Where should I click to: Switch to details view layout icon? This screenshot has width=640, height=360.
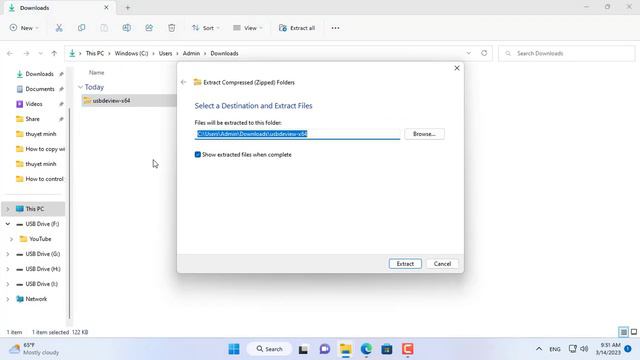point(623,332)
